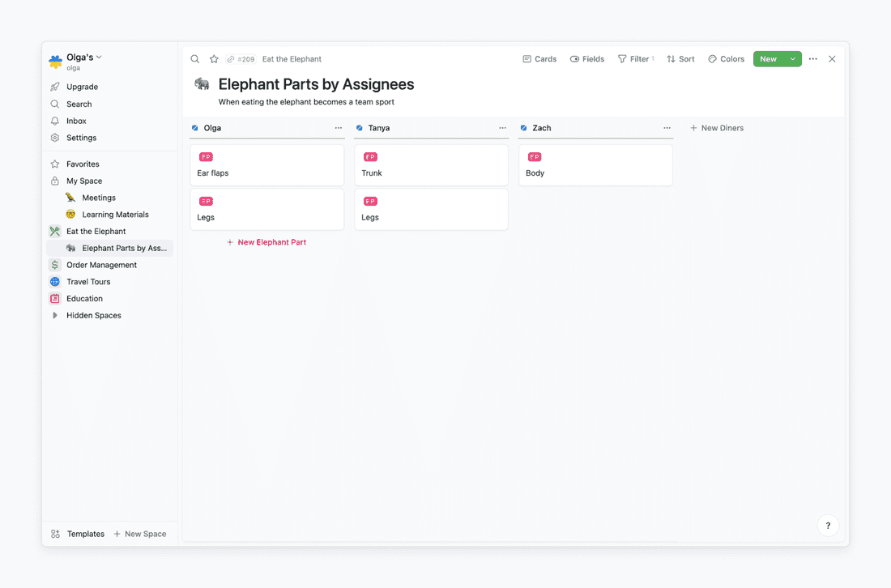Open the Eat the Elephant breadcrumb reference
Viewport: 891px width, 588px height.
coord(292,58)
